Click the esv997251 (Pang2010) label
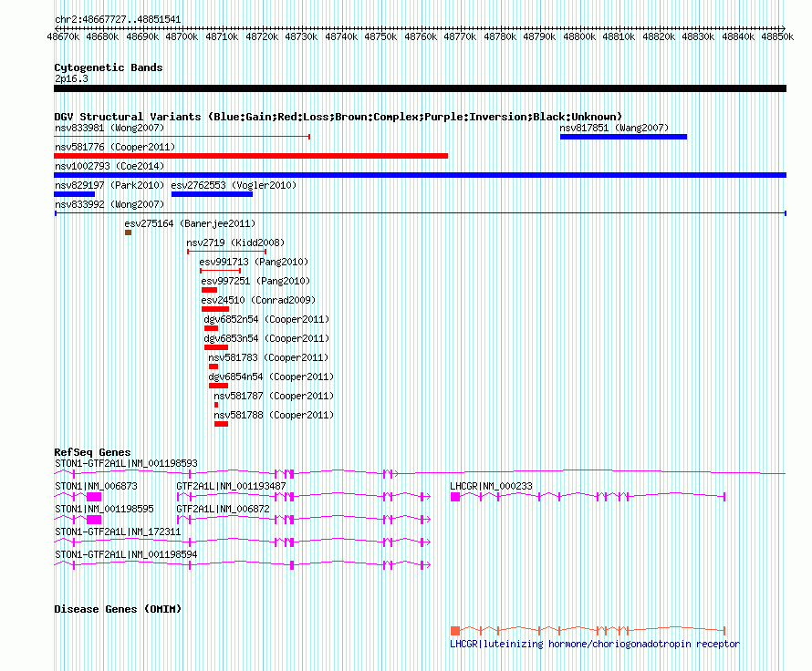Screen dimensions: 812x671 255,281
